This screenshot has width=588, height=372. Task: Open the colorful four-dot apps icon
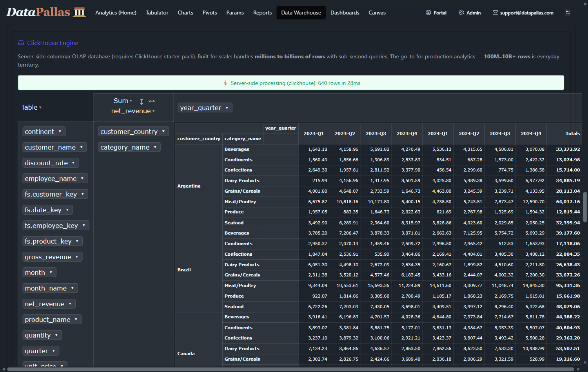568,13
